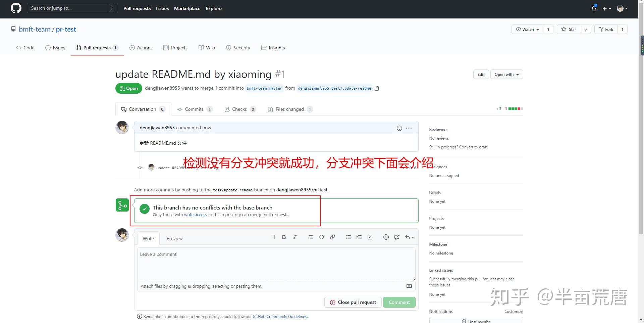Click the Unsubscribe button
The image size is (644, 323).
click(476, 321)
